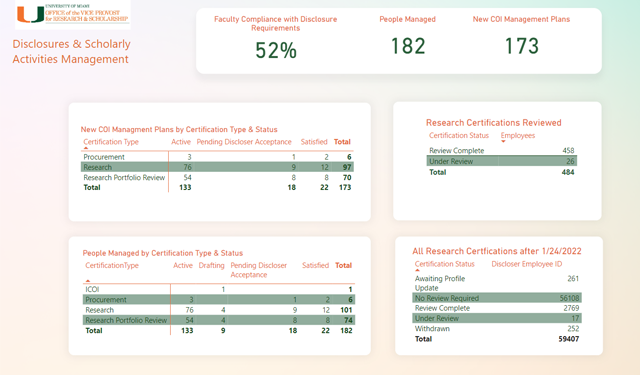
Task: Click total 70 in New COI Plans table
Action: [x=347, y=178]
